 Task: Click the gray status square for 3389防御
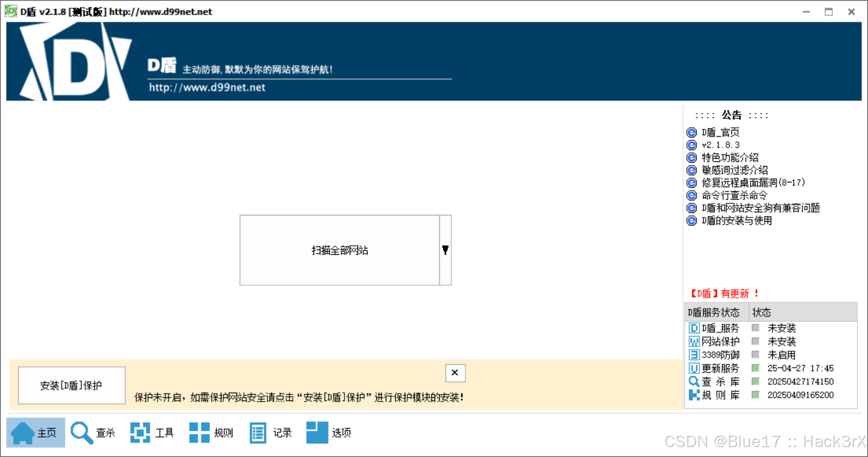755,354
